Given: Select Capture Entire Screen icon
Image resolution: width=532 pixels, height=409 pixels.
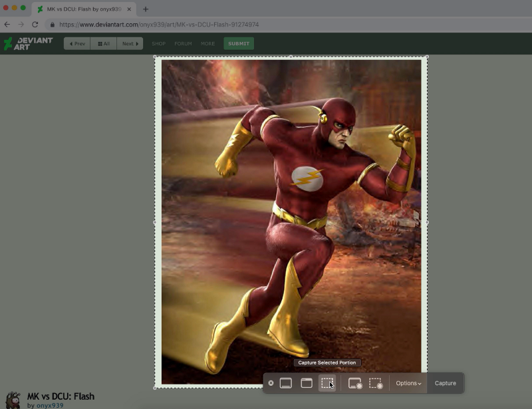Looking at the screenshot, I should coord(286,383).
